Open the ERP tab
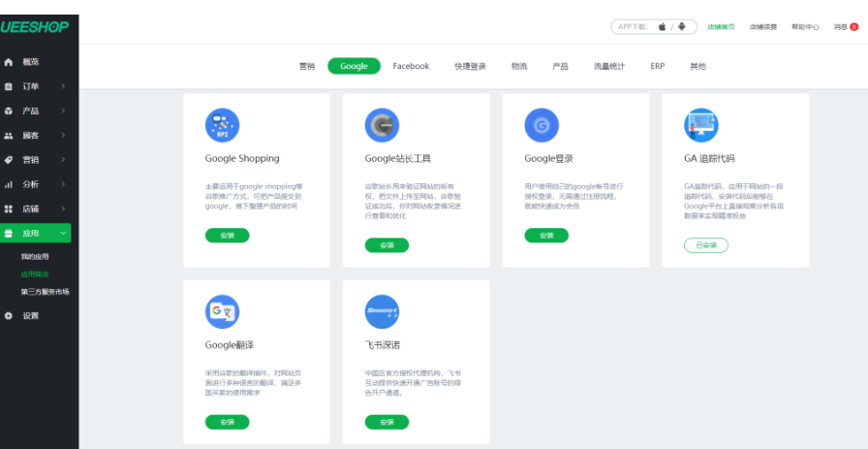 pos(658,66)
